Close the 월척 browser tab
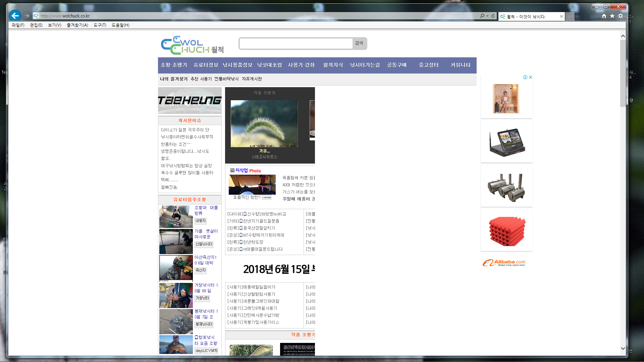This screenshot has width=644, height=362. pos(561,16)
